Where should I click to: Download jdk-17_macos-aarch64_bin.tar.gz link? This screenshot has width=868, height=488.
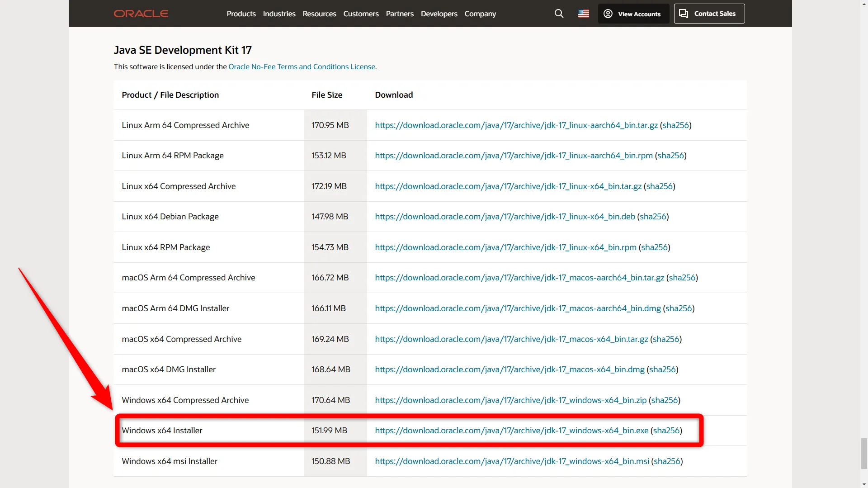[x=519, y=278]
